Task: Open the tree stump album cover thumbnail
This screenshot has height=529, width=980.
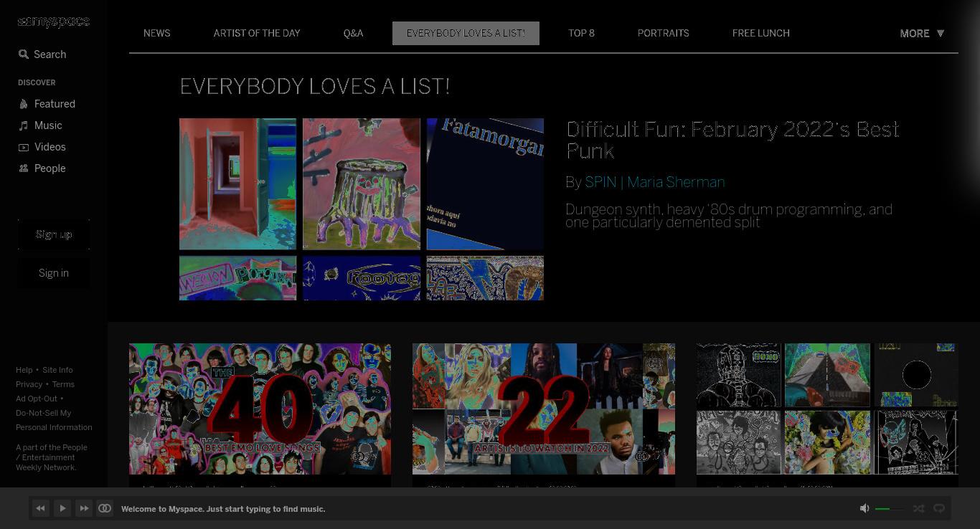Action: click(x=362, y=184)
